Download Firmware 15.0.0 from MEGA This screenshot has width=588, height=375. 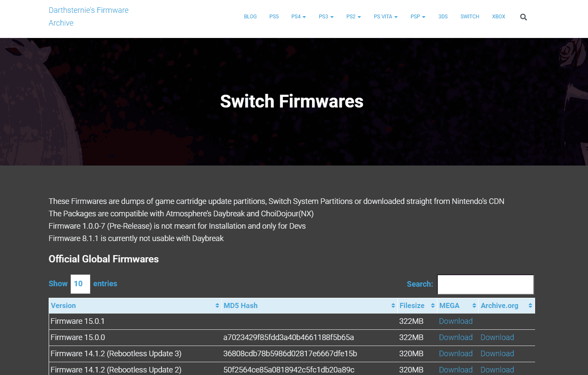click(x=456, y=337)
